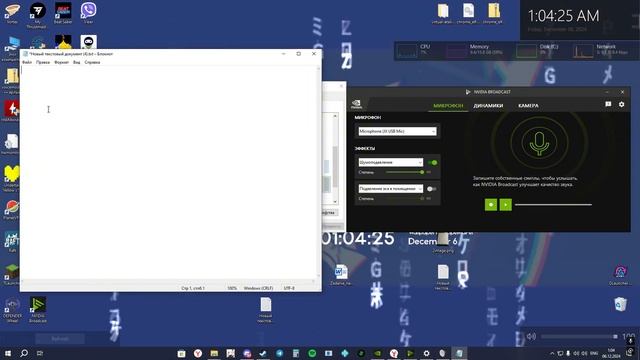
Task: Adjust the noise removal strength slider
Action: (405, 172)
